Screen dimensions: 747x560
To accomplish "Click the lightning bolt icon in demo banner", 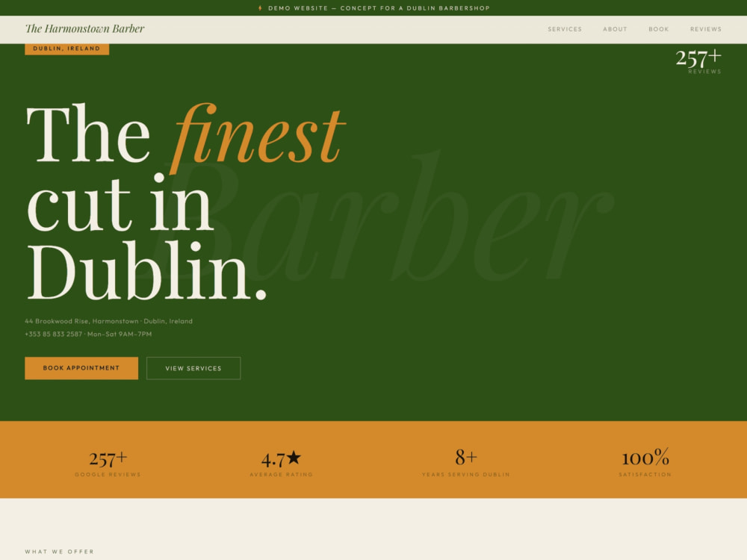I will 260,8.
